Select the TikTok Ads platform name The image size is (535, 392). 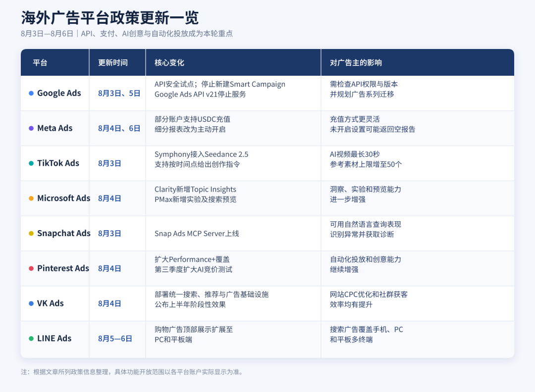tap(58, 163)
